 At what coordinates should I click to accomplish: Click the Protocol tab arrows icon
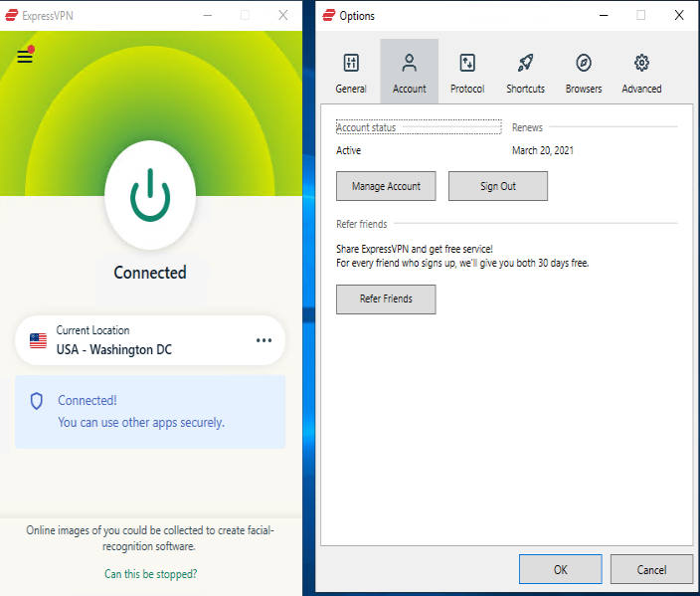tap(467, 63)
